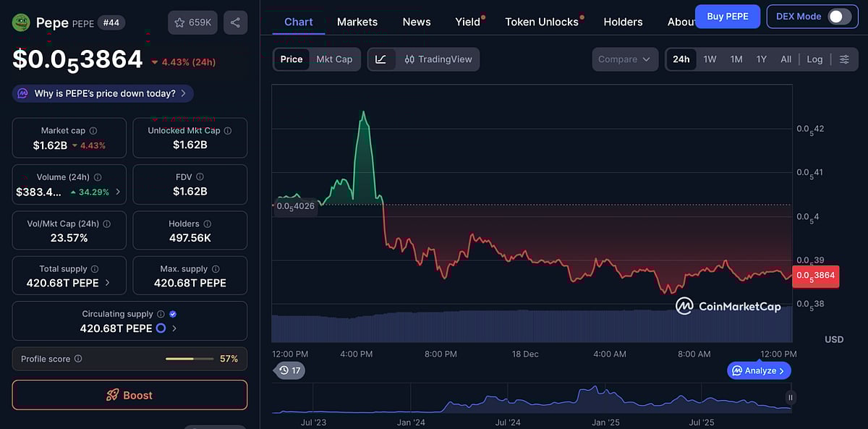868x429 pixels.
Task: Click the Buy PEPE button
Action: pos(728,15)
